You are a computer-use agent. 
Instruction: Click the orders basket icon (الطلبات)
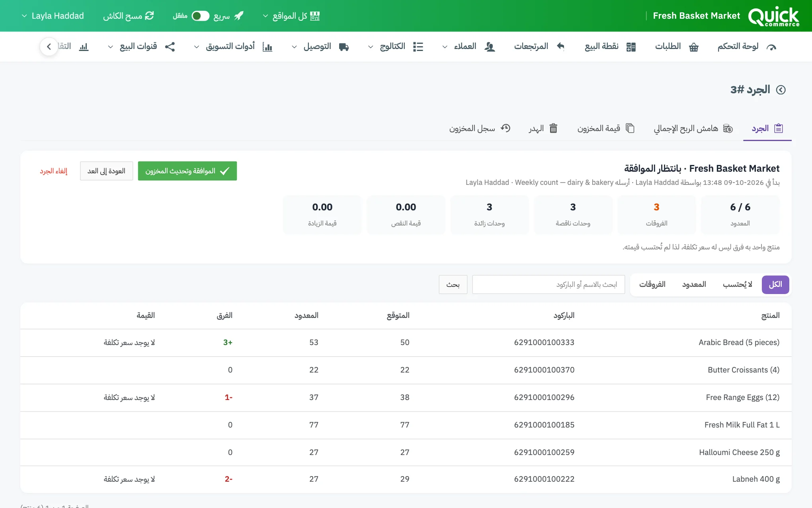click(693, 47)
